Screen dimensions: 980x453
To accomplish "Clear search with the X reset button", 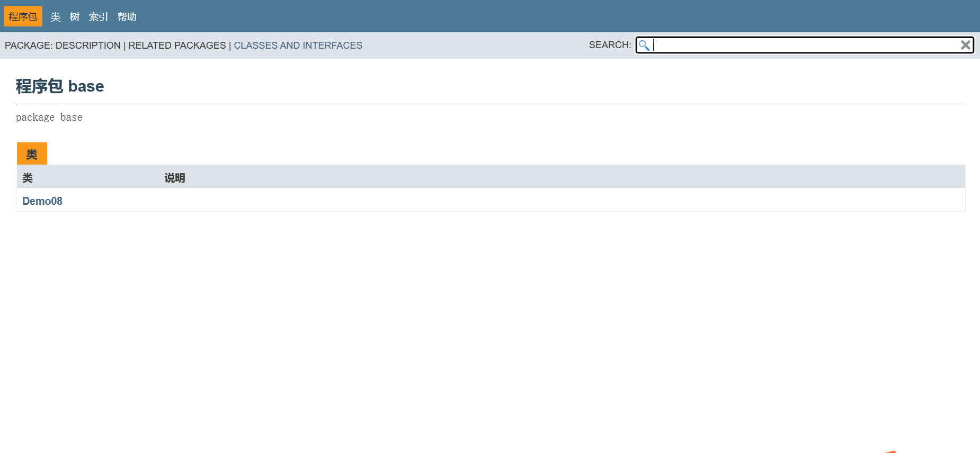I will click(966, 45).
